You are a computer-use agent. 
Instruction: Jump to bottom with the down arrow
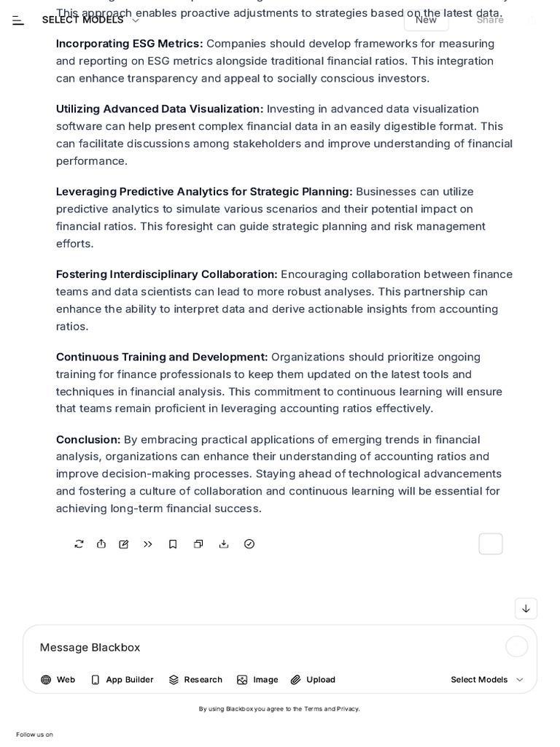(x=526, y=608)
